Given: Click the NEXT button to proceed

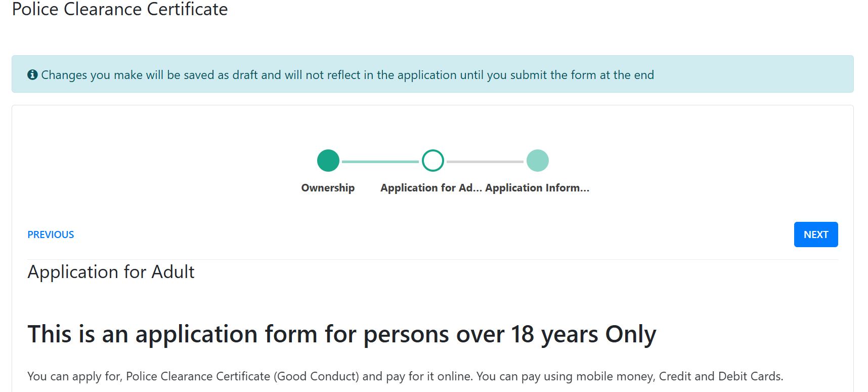Looking at the screenshot, I should 815,234.
